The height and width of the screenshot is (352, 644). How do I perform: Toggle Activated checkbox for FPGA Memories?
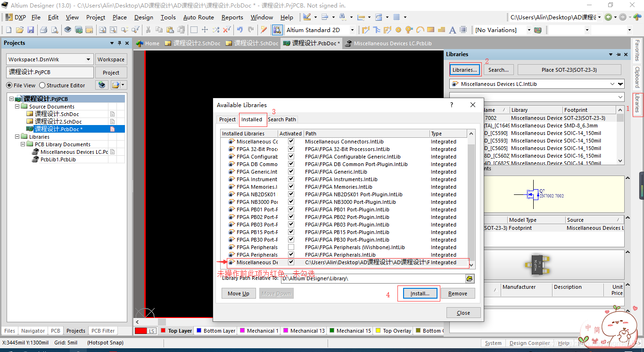pos(291,187)
